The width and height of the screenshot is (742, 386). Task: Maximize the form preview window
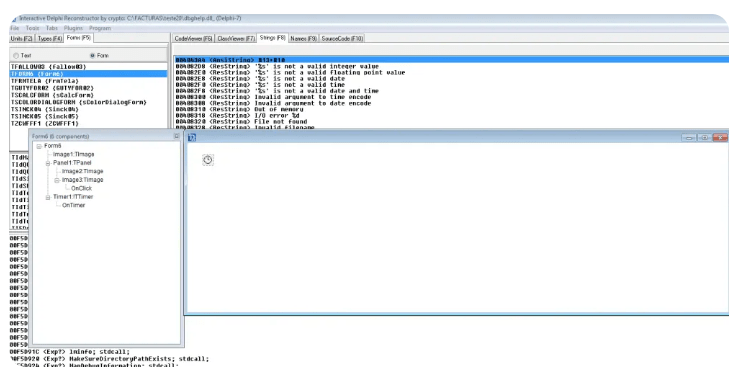coord(704,138)
